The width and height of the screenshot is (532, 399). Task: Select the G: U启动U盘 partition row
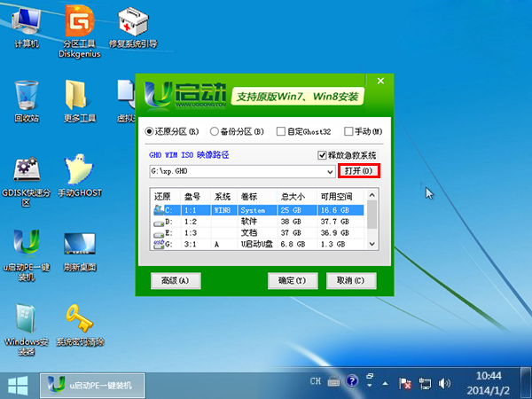[258, 244]
